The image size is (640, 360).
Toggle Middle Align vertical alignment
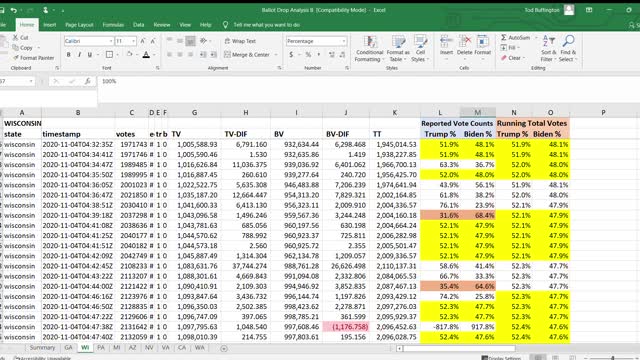point(180,41)
